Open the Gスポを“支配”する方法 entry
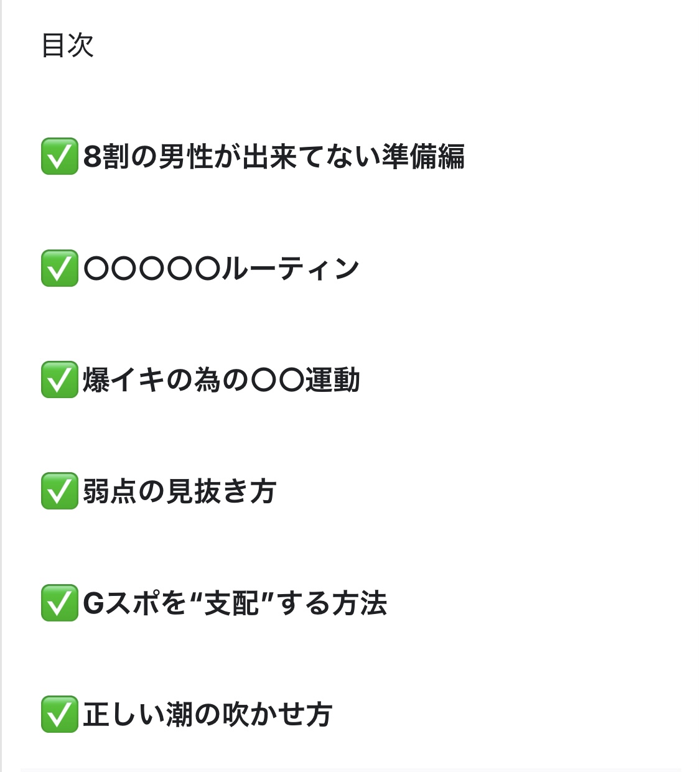This screenshot has height=772, width=700. (x=235, y=603)
